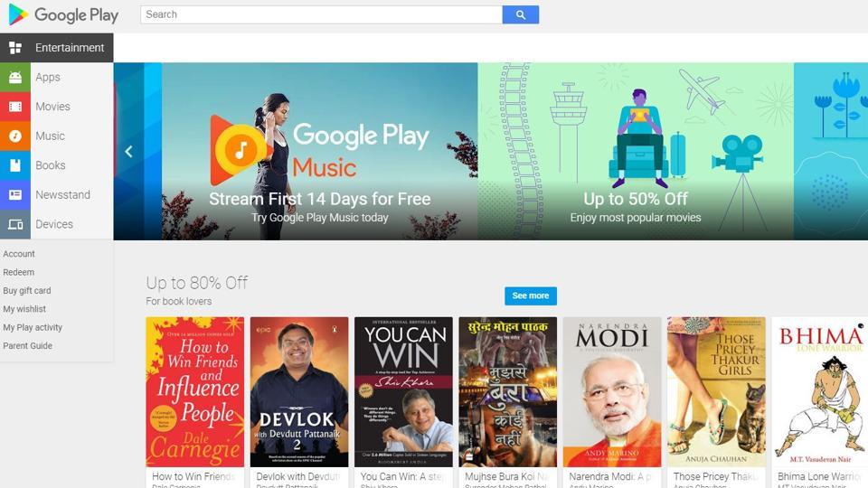Screen dimensions: 868x488
Task: Open the My wishlist link
Action: click(x=24, y=309)
